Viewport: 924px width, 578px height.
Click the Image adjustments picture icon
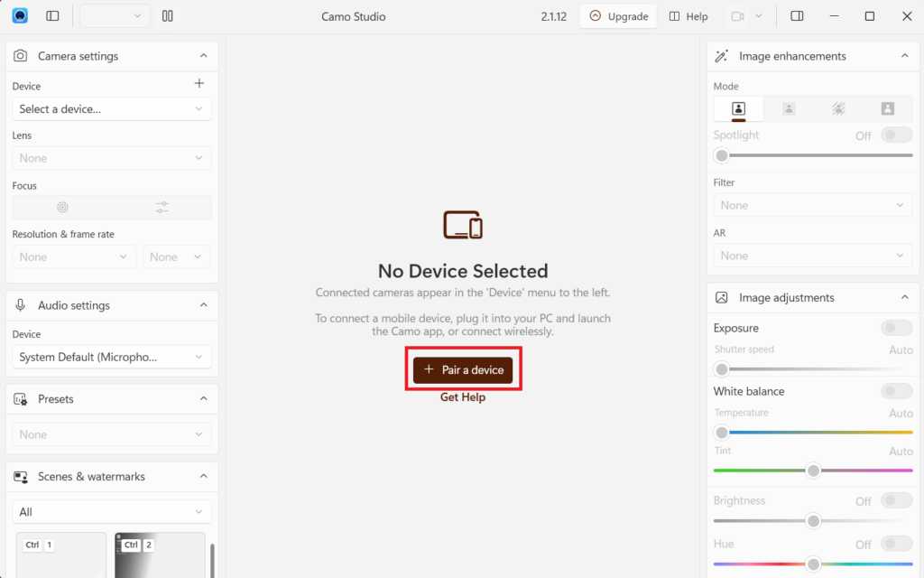721,297
